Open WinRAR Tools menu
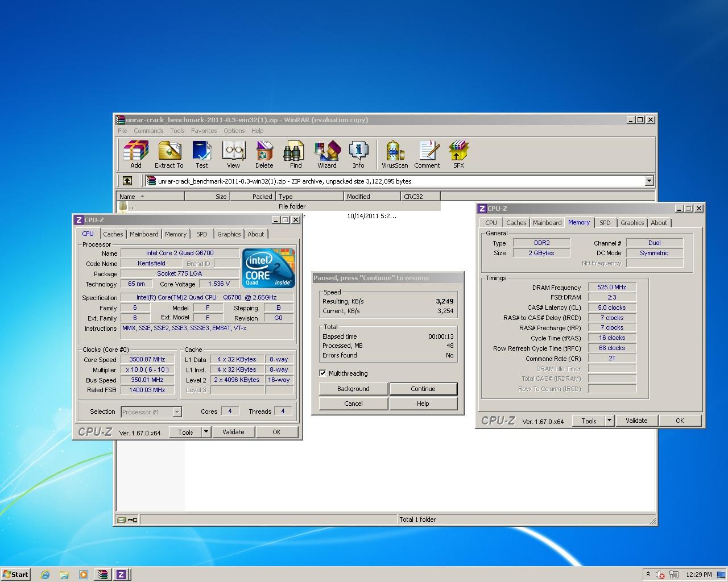 177,131
